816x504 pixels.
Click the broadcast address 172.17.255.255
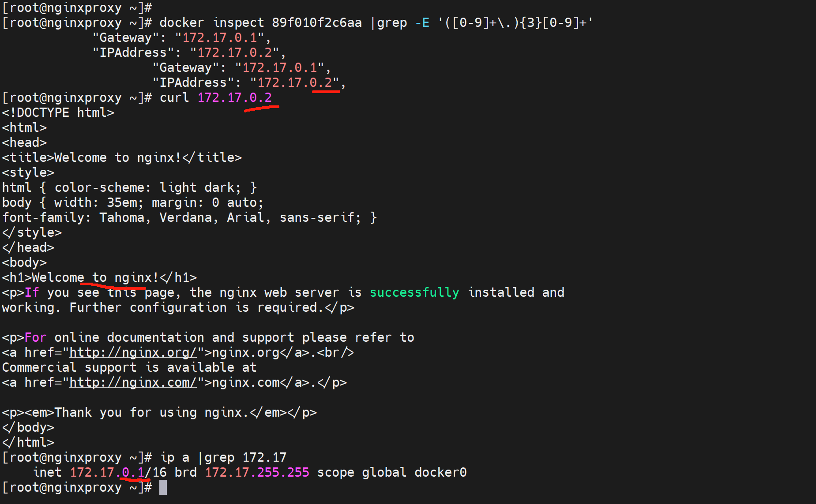coord(257,473)
